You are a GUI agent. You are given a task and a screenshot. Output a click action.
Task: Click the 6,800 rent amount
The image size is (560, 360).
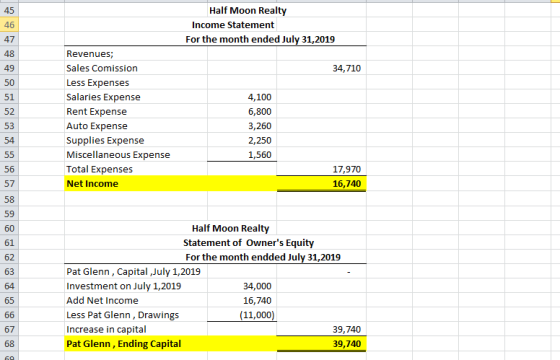click(x=260, y=111)
